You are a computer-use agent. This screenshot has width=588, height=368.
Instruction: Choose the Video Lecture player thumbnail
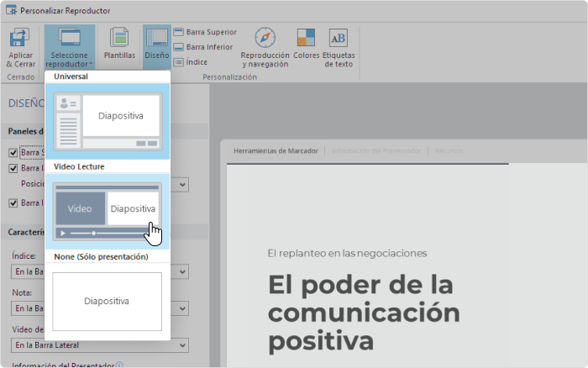[108, 211]
